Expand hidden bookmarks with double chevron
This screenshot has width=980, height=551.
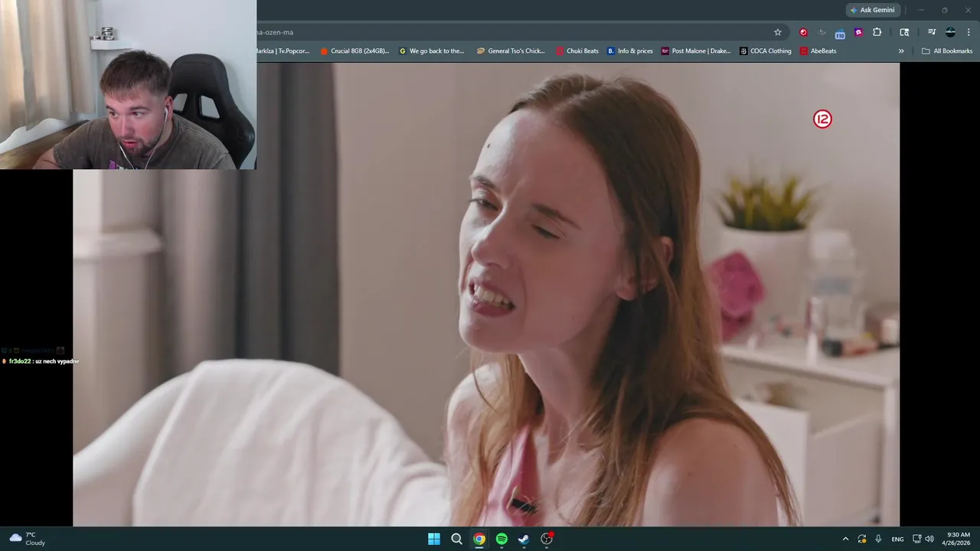pyautogui.click(x=901, y=51)
